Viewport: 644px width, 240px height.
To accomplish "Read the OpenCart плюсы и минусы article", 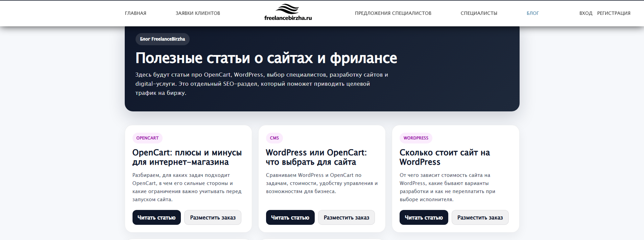I will pos(157,217).
